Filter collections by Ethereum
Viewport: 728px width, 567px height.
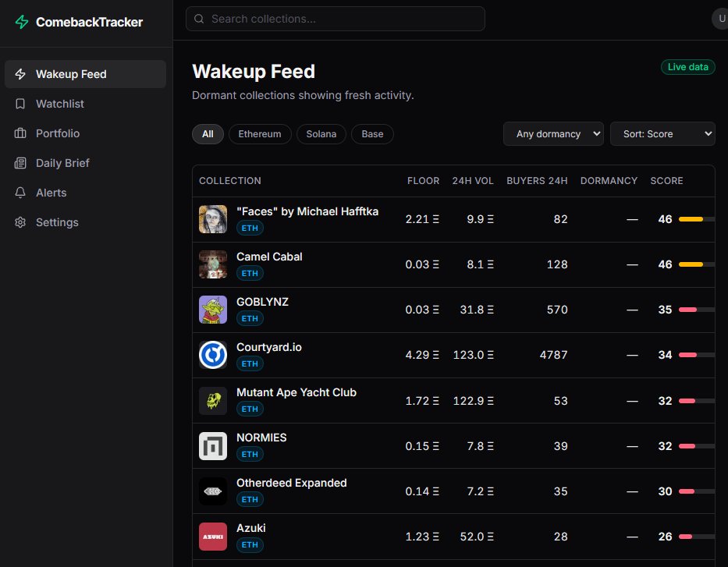click(x=260, y=134)
